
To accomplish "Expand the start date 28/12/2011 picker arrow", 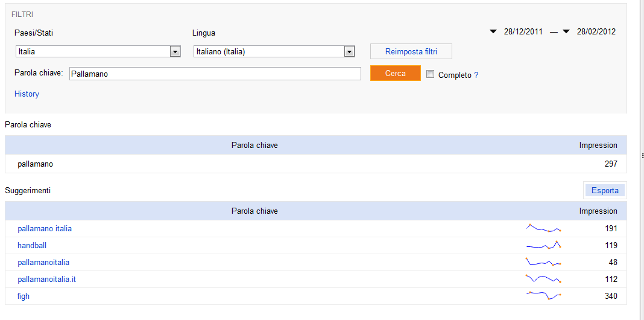I will click(x=493, y=31).
